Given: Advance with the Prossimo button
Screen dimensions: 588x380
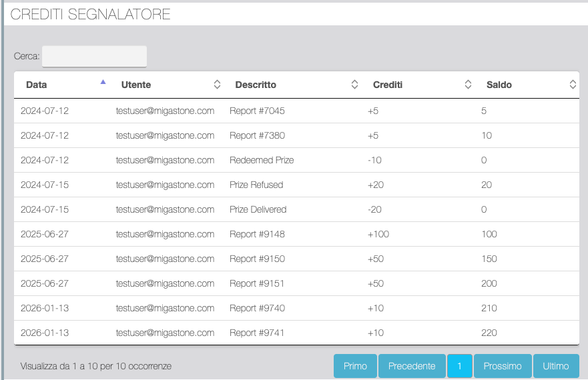Looking at the screenshot, I should click(x=503, y=366).
